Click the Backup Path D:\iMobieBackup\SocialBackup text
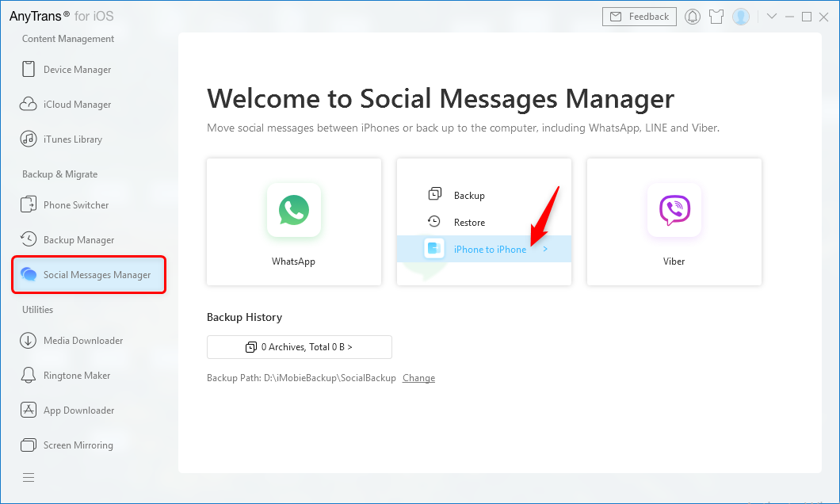Screen dimensions: 840x504 [x=301, y=377]
